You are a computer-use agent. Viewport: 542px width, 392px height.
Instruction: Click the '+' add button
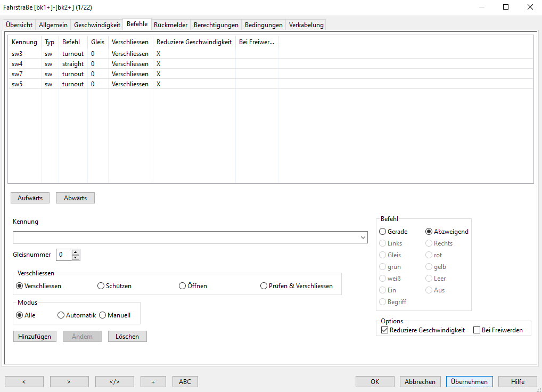[x=153, y=381]
